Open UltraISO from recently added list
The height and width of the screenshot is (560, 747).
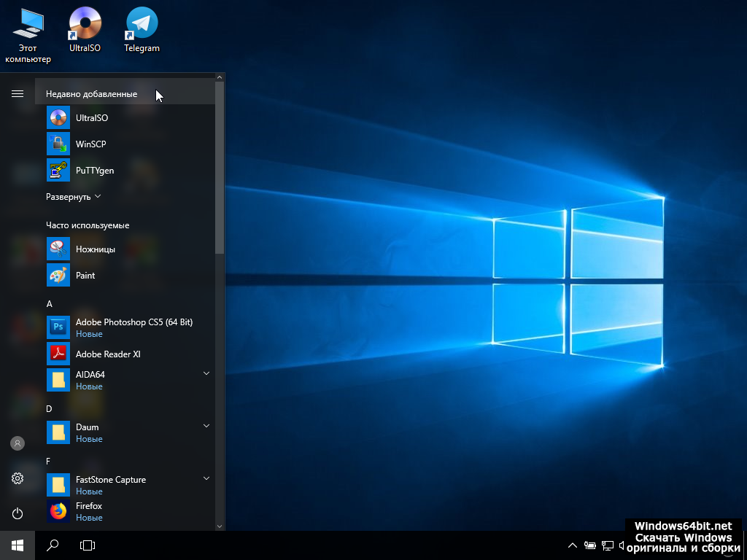(x=91, y=118)
